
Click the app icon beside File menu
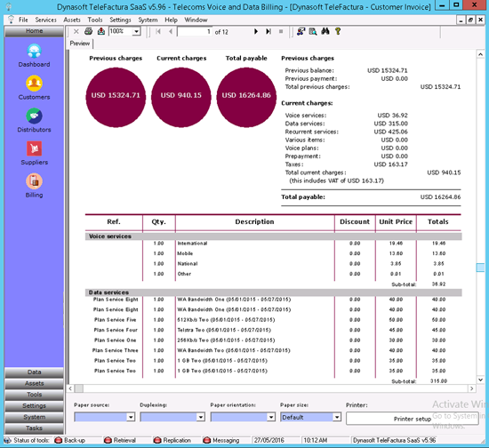[11, 20]
